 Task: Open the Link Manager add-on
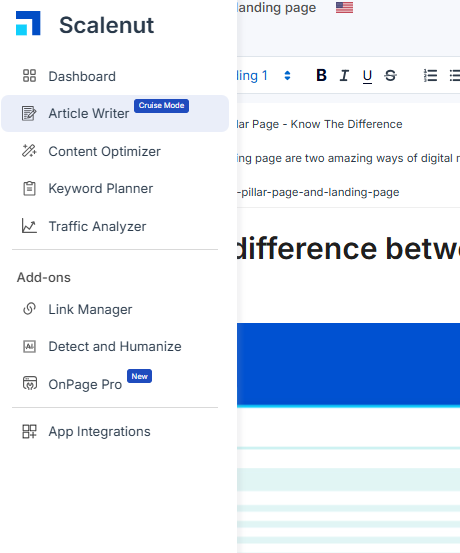[x=115, y=309]
